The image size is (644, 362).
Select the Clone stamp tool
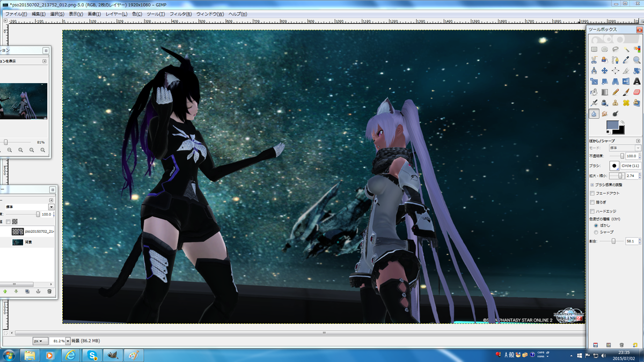[616, 102]
